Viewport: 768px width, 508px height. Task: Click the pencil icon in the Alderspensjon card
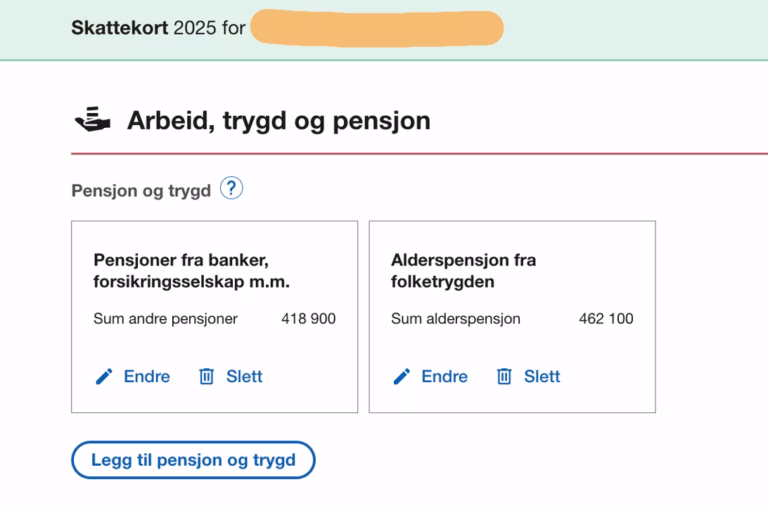[x=402, y=377]
